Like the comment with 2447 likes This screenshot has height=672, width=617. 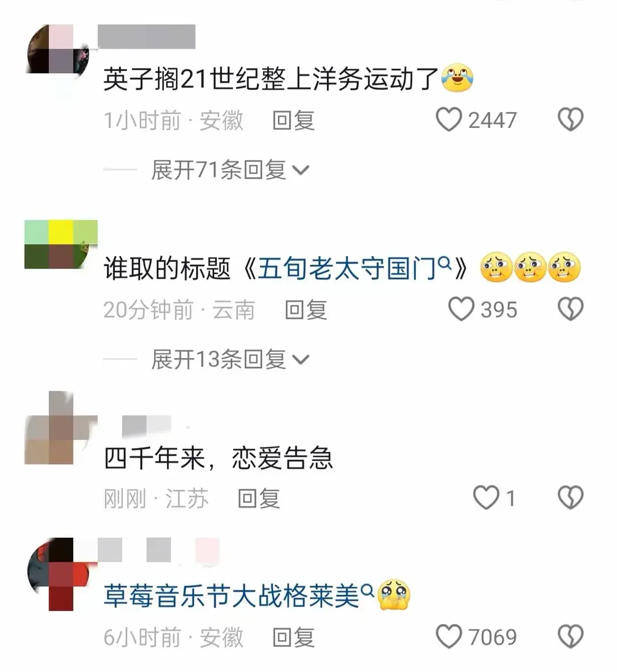click(448, 119)
